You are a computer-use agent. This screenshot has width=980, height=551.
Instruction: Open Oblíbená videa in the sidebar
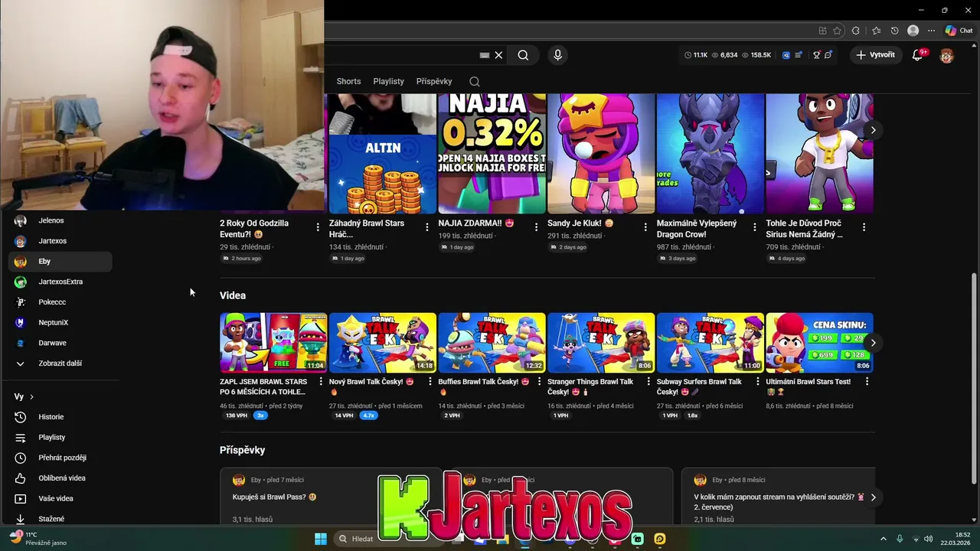point(60,478)
